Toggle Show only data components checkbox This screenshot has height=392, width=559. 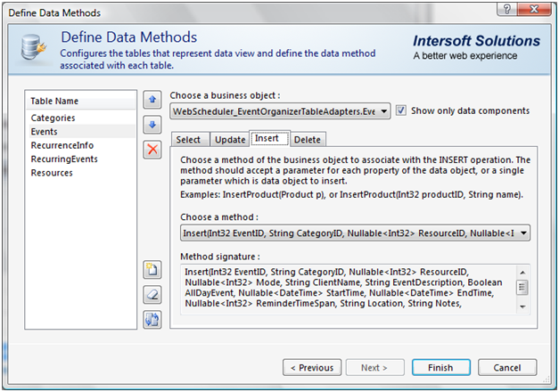402,110
